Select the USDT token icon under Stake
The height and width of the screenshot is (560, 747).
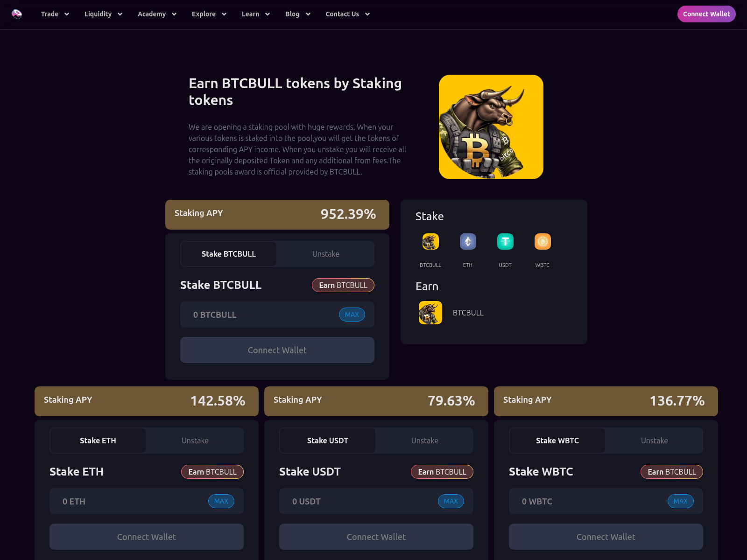click(505, 242)
